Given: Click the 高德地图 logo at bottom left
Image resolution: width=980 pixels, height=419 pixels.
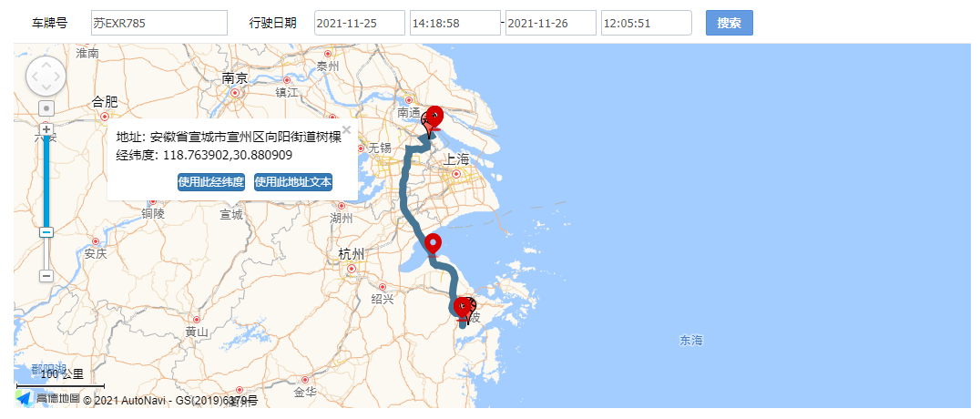Looking at the screenshot, I should coord(48,399).
